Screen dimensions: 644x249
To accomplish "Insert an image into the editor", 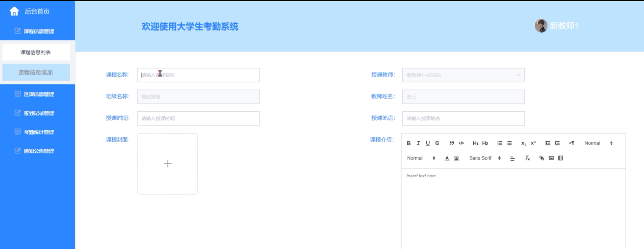I will [x=551, y=158].
